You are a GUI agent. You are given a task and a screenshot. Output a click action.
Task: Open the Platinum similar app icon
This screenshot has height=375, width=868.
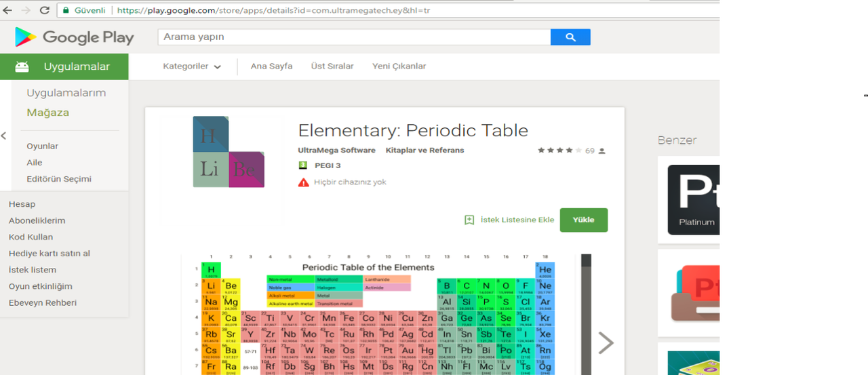[x=693, y=200]
